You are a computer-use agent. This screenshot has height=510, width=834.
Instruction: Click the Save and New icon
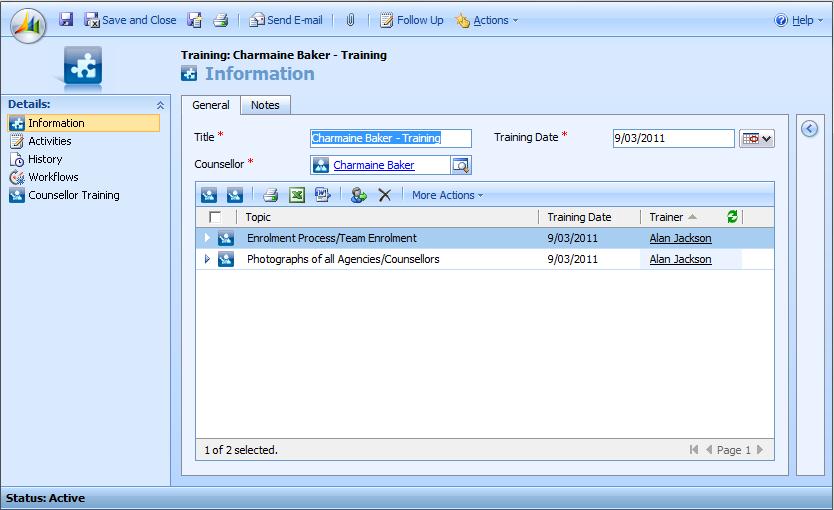point(195,20)
